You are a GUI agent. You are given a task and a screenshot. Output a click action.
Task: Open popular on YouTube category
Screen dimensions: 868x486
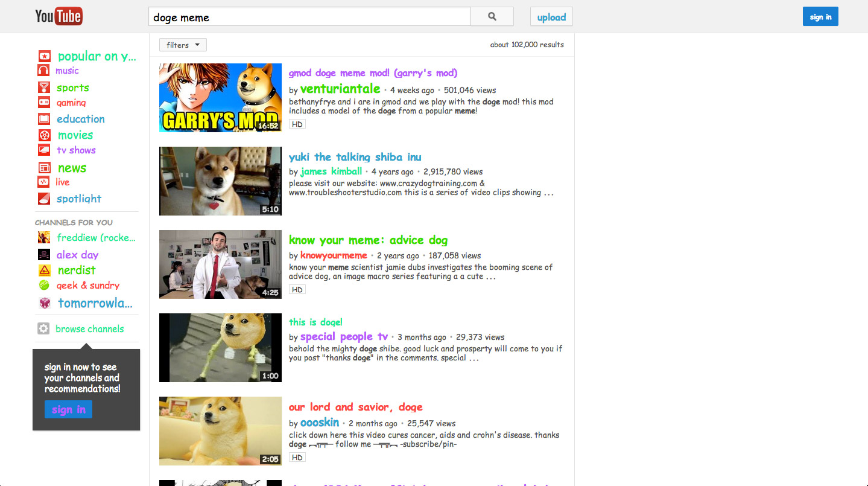pos(97,56)
